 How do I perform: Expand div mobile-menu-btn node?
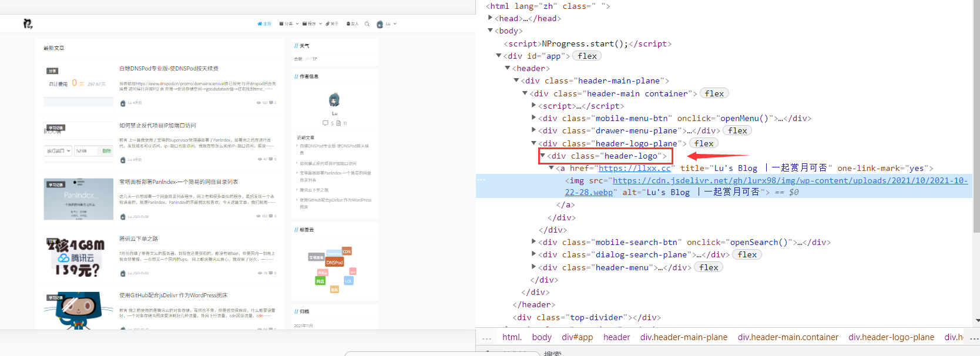click(x=534, y=118)
